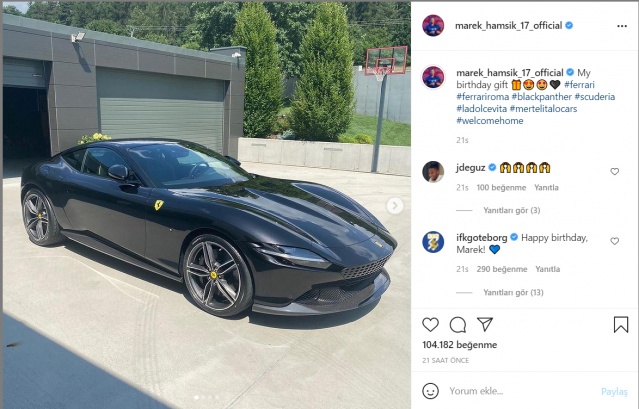Screen dimensions: 639x409
Task: Open emoji picker smiley icon
Action: click(x=430, y=391)
